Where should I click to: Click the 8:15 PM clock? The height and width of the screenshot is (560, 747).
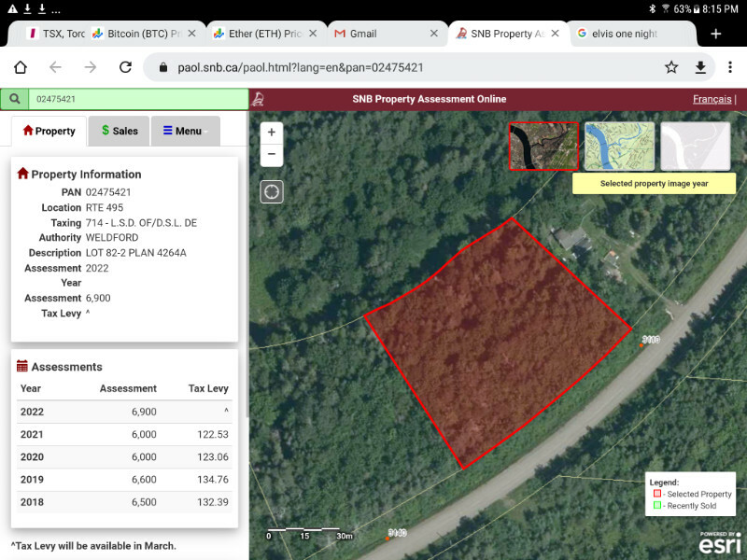pyautogui.click(x=720, y=8)
